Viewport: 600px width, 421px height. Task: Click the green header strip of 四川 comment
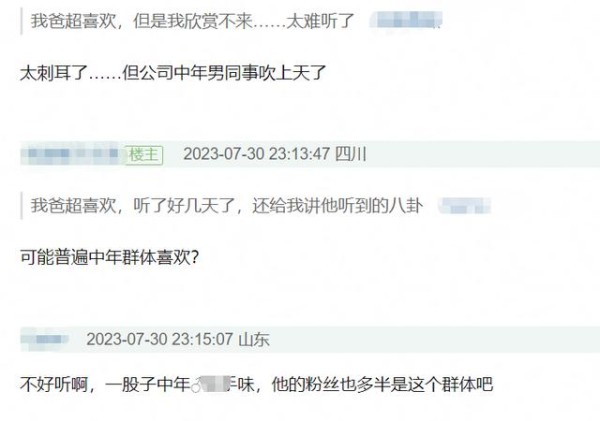coord(310,154)
